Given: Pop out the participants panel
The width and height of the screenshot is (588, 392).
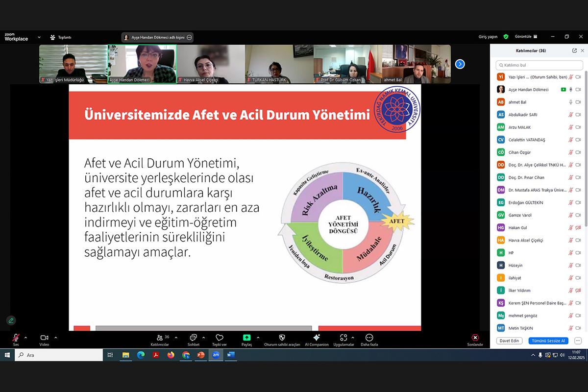Looking at the screenshot, I should (x=574, y=50).
